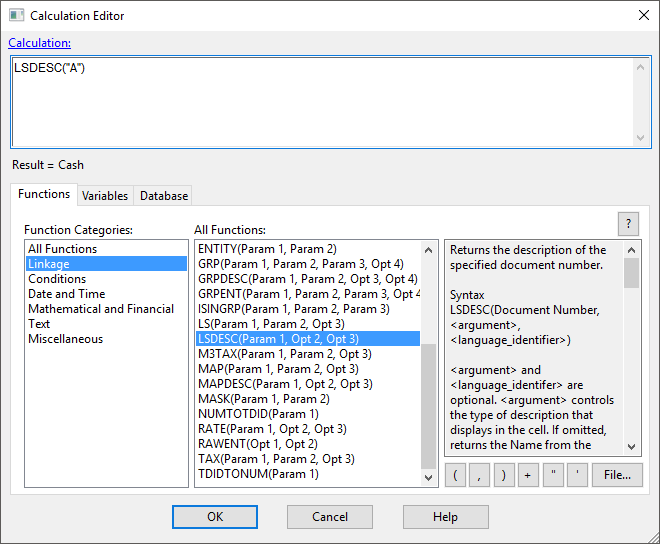The image size is (660, 544).
Task: Insert an open parenthesis symbol
Action: [x=456, y=475]
